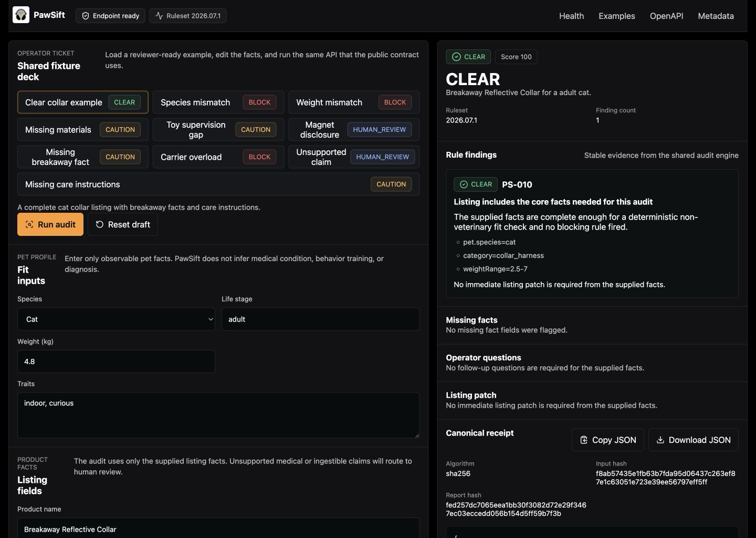Open the Health page
The width and height of the screenshot is (756, 538).
click(x=571, y=16)
